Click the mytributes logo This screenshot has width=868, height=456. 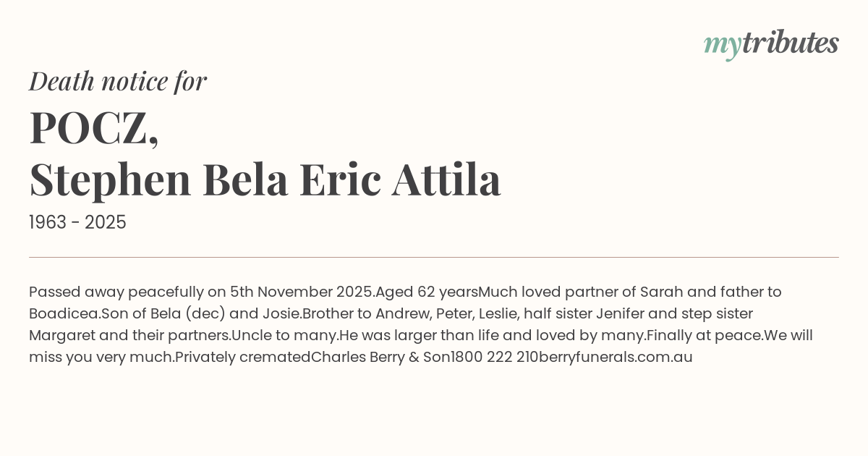click(770, 43)
